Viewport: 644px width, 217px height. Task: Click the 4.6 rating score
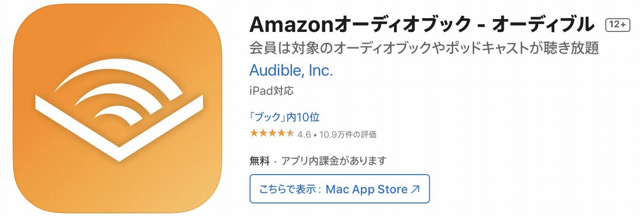point(304,135)
